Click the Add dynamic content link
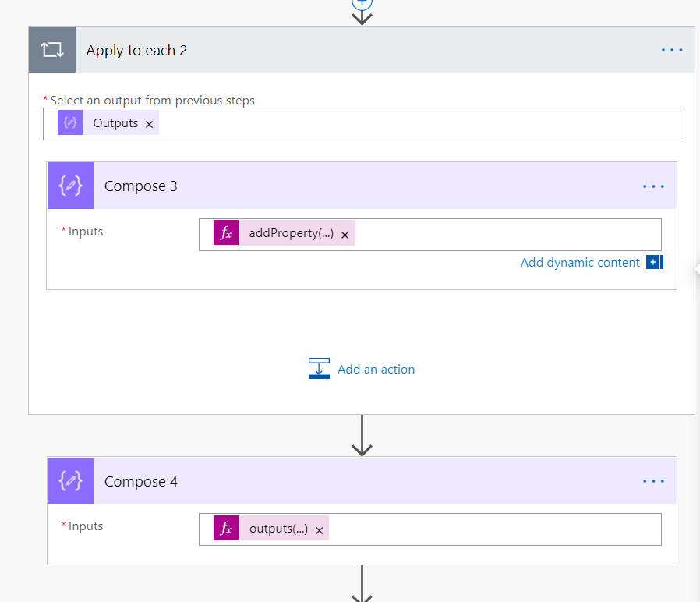Viewport: 700px width, 602px height. pos(580,263)
